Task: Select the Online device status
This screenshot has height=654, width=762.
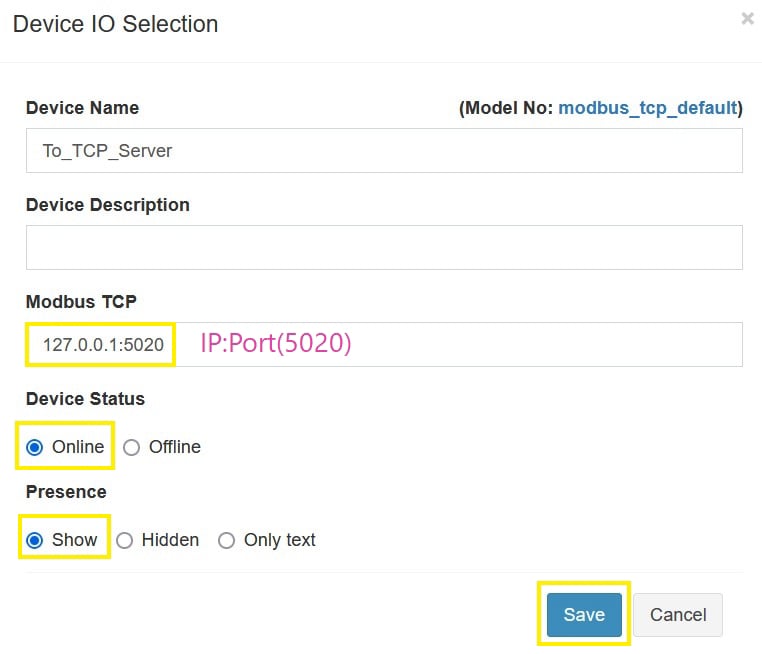Action: tap(35, 447)
